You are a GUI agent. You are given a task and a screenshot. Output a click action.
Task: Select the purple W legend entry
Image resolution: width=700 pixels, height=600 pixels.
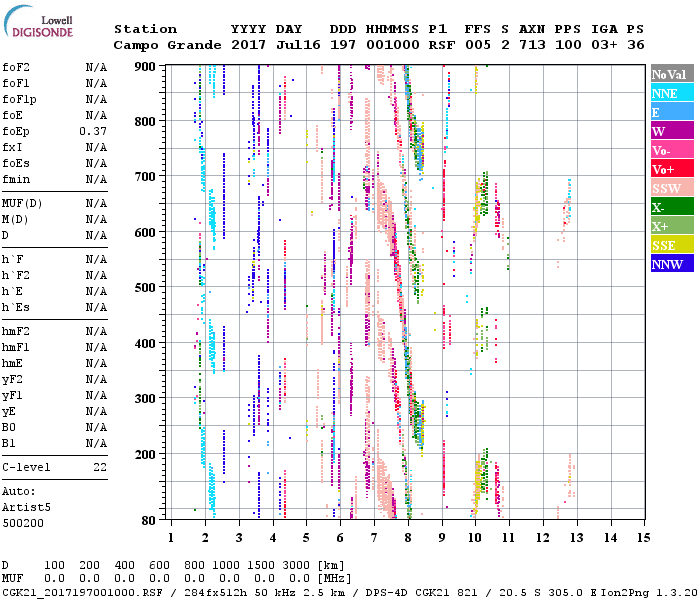[671, 131]
